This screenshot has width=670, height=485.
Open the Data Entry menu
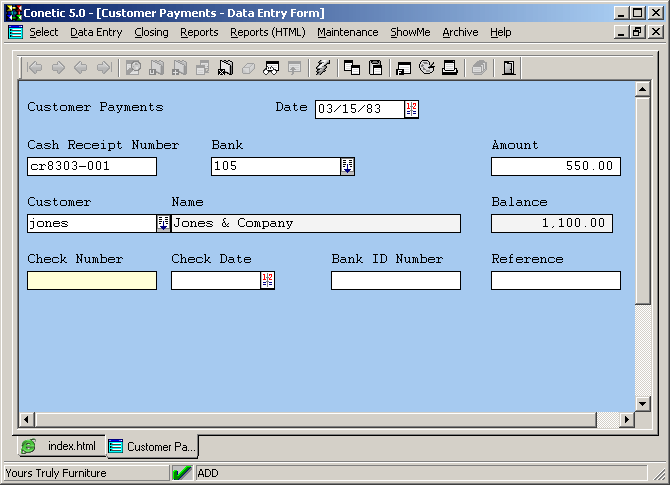coord(96,32)
